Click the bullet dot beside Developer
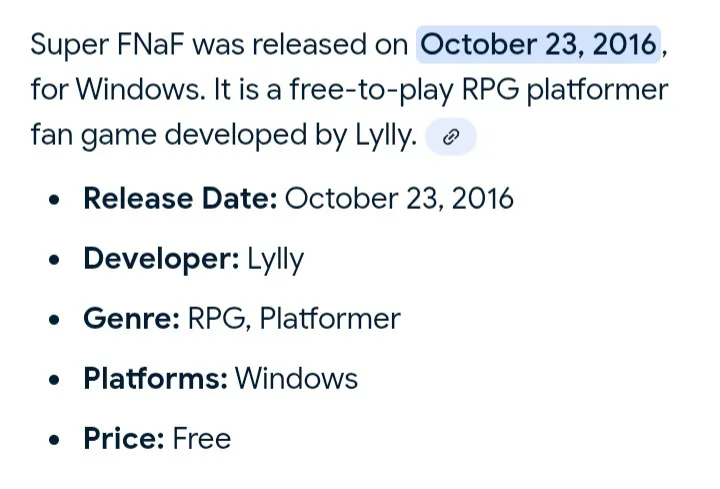This screenshot has height=489, width=720. [56, 260]
